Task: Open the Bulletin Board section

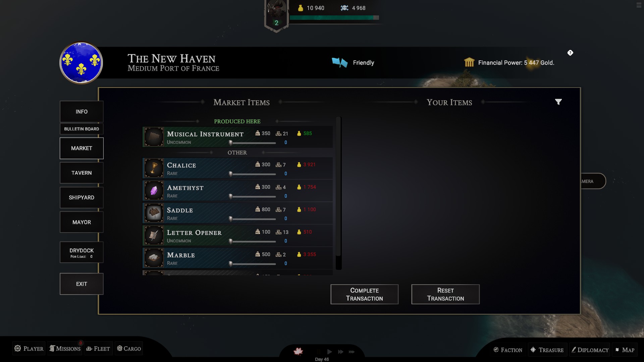Action: [82, 129]
